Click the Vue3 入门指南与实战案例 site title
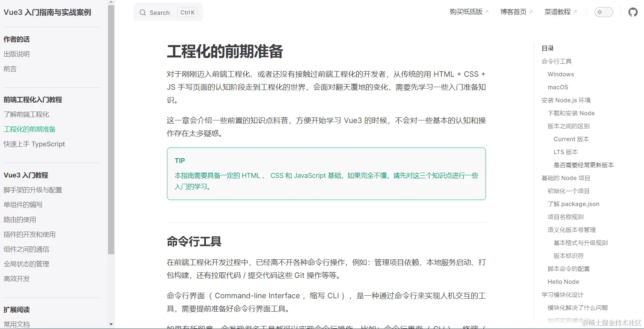 [x=47, y=12]
